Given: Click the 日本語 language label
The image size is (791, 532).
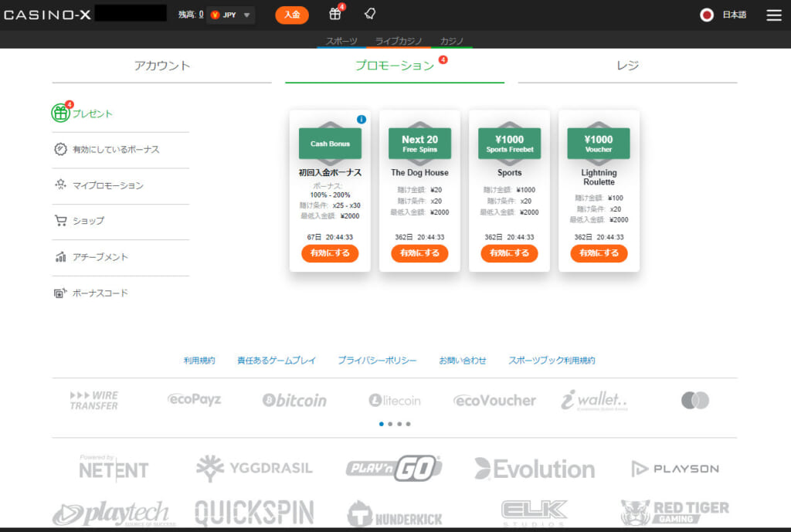Looking at the screenshot, I should coord(735,15).
